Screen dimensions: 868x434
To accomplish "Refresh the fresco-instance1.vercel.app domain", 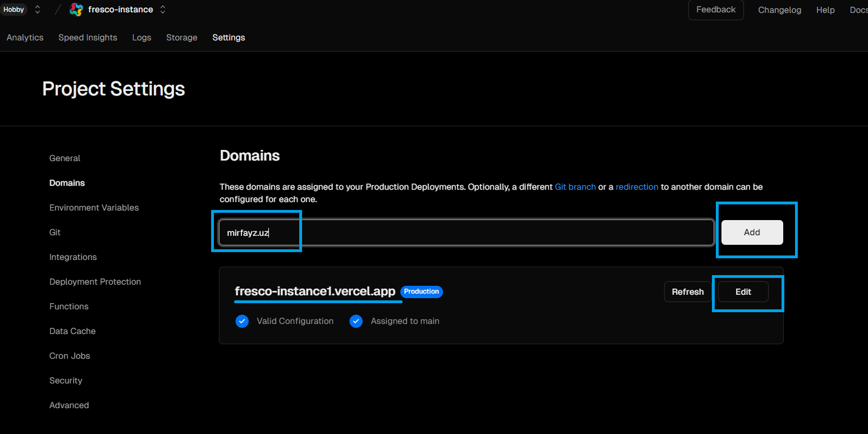I will (x=687, y=292).
